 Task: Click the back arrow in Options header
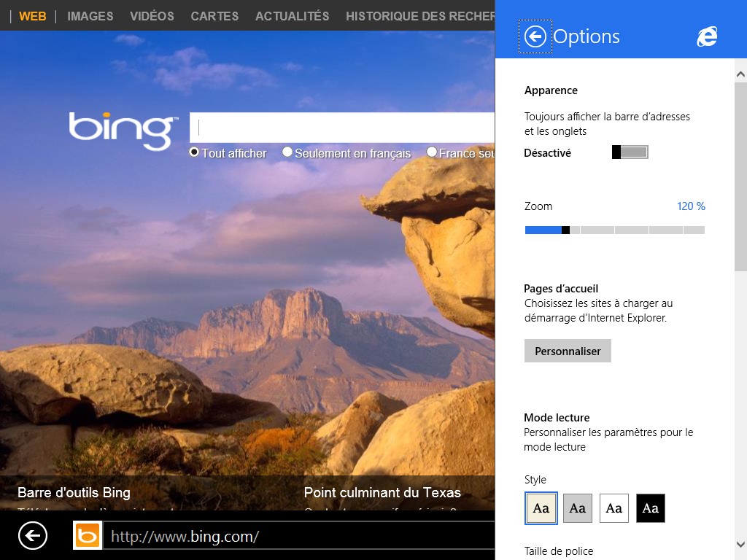(535, 36)
